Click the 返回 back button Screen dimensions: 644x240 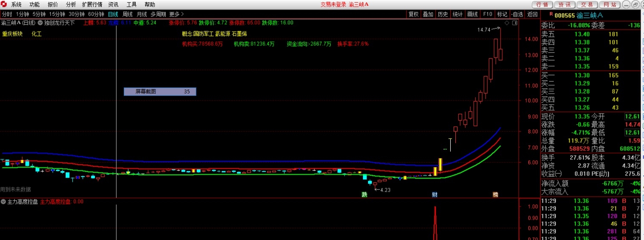pos(532,14)
